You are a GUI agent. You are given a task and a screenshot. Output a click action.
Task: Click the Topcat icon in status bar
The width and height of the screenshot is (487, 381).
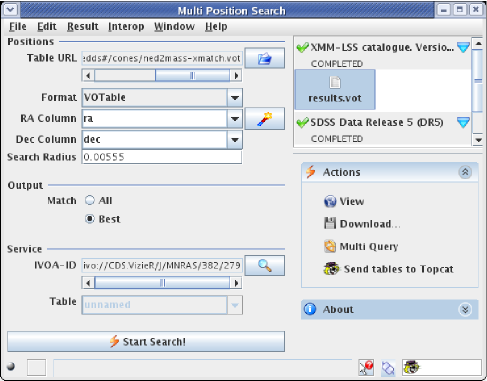click(411, 367)
